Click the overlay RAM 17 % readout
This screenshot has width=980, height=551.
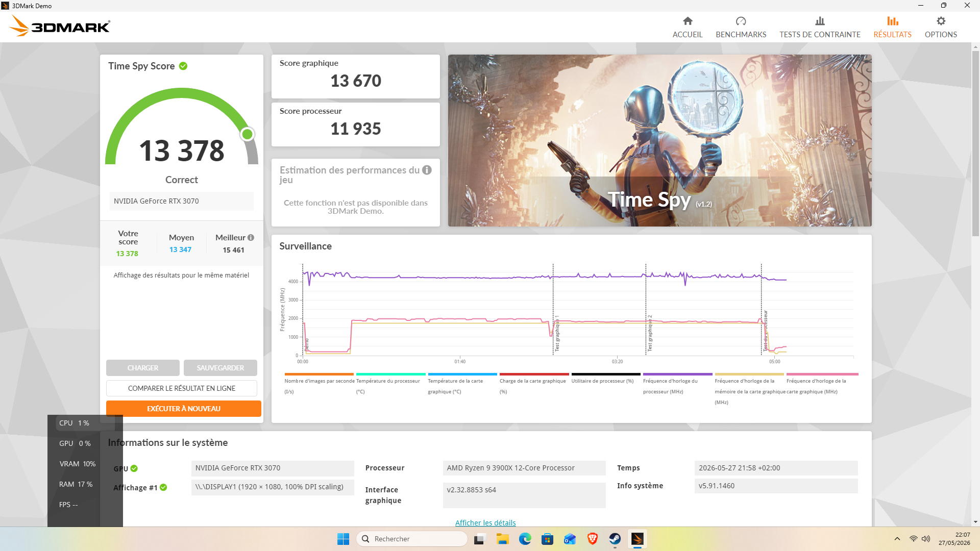[76, 484]
